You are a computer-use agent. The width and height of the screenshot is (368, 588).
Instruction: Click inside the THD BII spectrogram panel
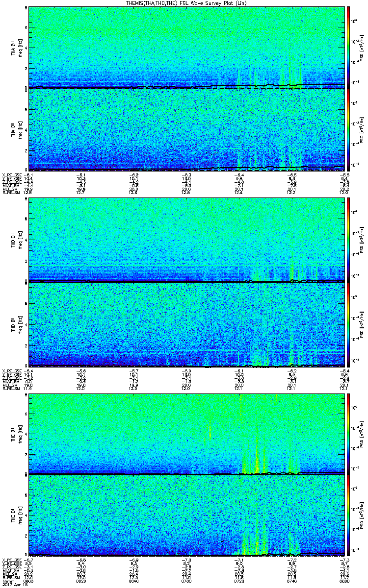(x=186, y=324)
